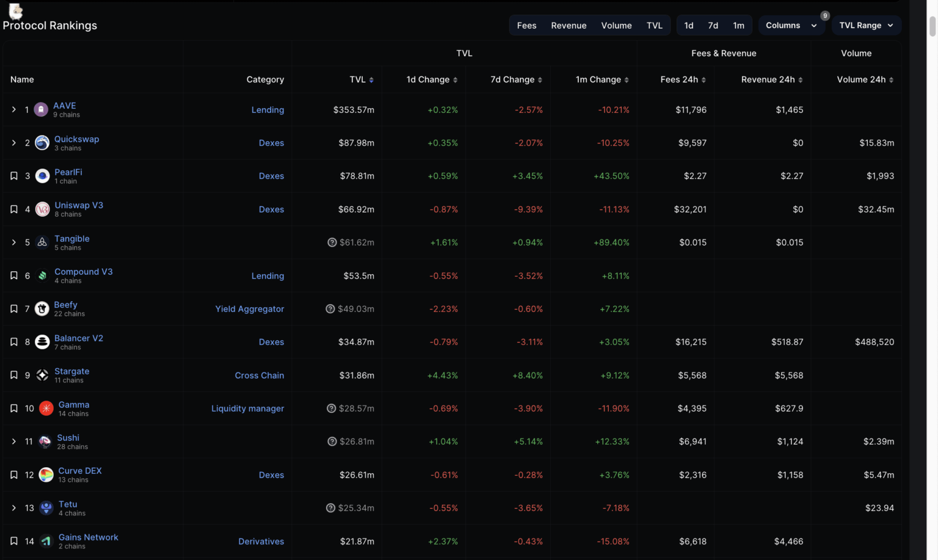Open the Liquidity manager category link
Screen dimensions: 938x560
click(248, 409)
